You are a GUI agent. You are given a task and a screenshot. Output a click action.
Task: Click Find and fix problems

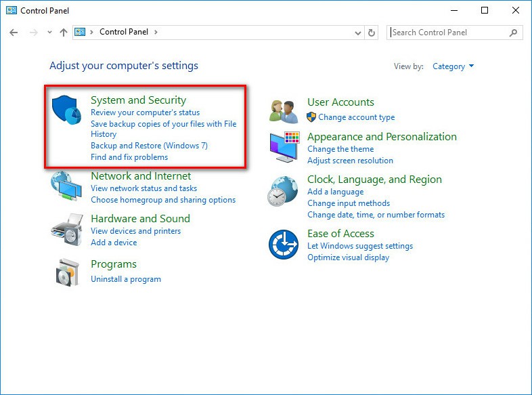[x=129, y=157]
